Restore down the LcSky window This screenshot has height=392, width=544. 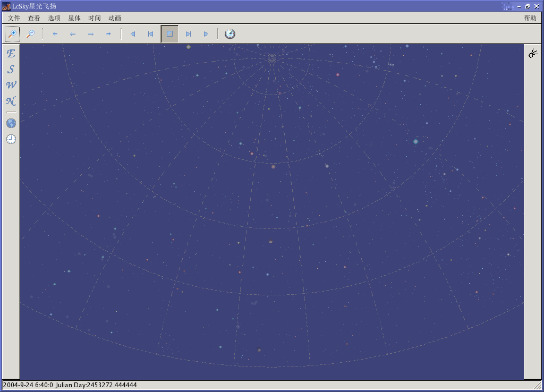click(528, 6)
